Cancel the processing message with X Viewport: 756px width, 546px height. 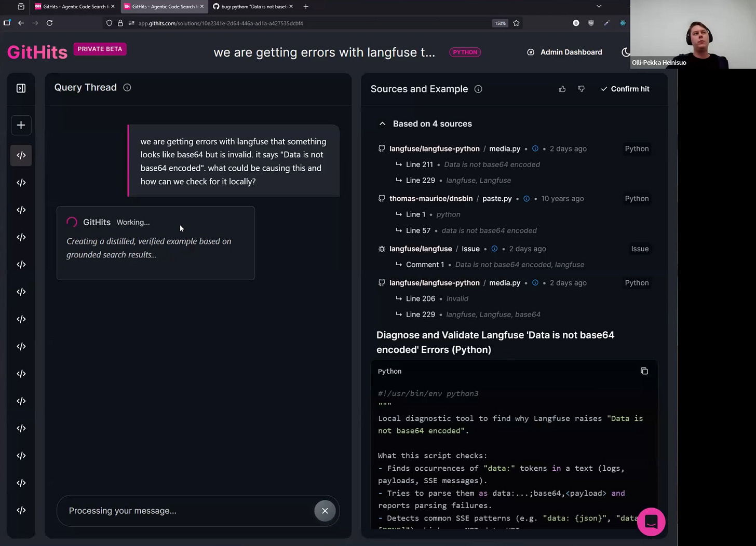325,511
